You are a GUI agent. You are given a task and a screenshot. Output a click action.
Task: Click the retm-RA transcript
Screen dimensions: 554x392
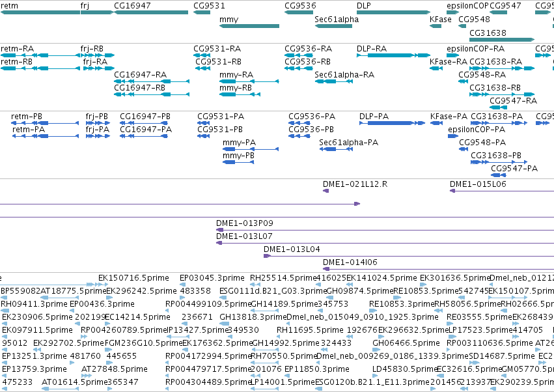40,55
